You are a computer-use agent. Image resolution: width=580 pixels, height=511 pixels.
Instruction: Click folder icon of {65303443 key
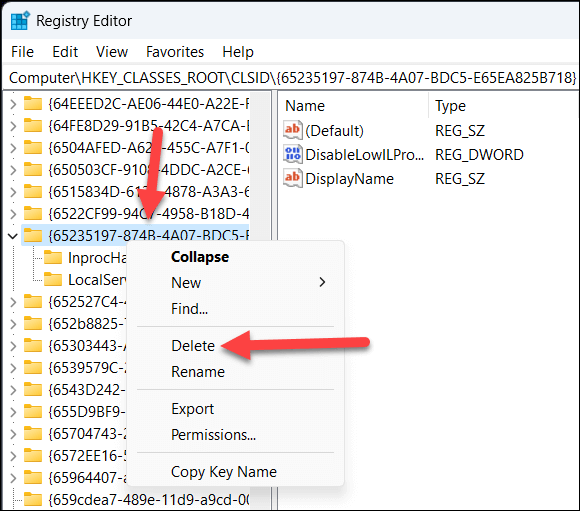pos(33,346)
